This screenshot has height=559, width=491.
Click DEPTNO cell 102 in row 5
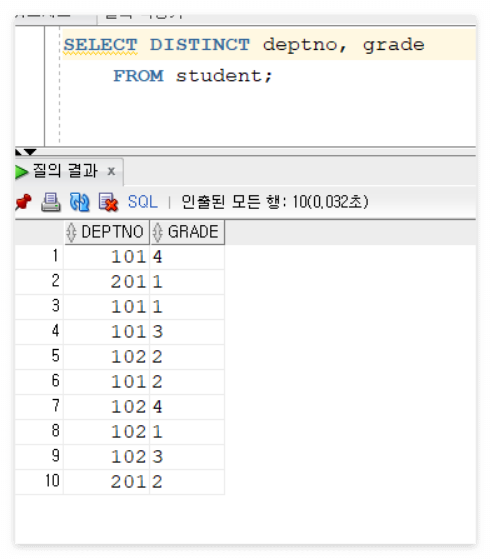coord(107,357)
